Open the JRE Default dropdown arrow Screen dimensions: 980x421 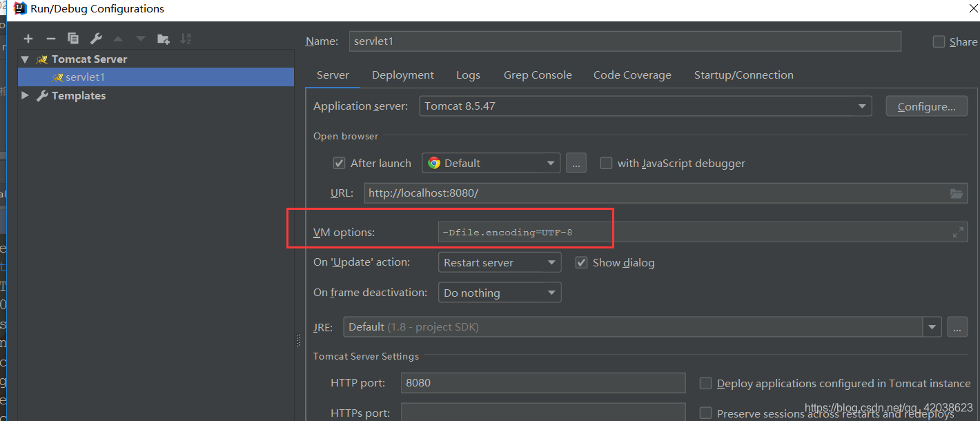pos(932,327)
